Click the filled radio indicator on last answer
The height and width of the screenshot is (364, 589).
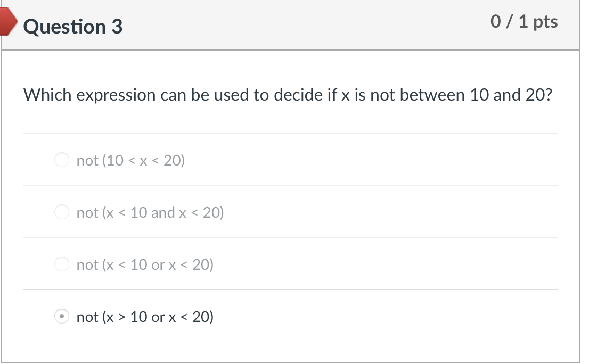click(62, 316)
